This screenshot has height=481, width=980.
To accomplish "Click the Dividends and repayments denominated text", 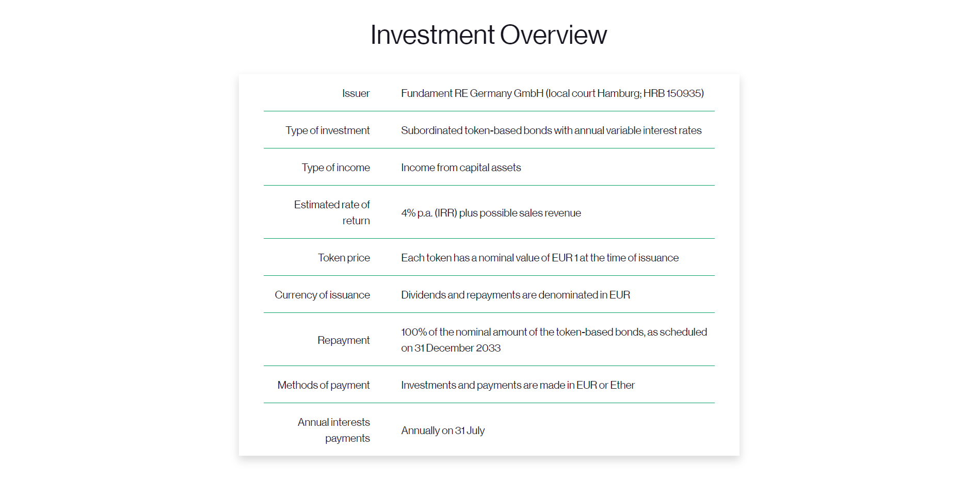I will coord(516,295).
